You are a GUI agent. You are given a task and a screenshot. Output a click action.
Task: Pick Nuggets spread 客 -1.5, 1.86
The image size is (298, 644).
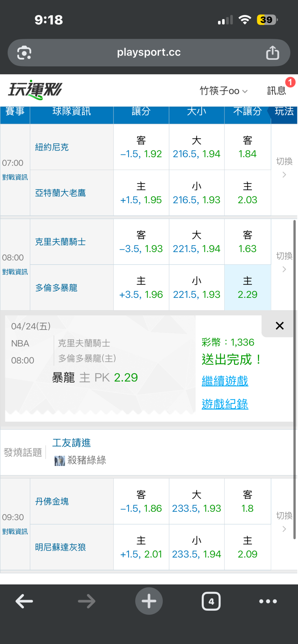[x=141, y=502]
